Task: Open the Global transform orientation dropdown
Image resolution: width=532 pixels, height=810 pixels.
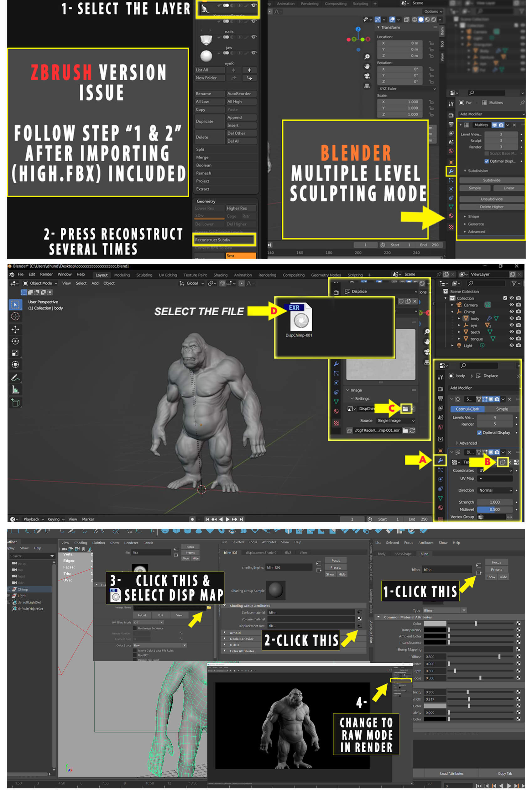Action: click(x=191, y=283)
